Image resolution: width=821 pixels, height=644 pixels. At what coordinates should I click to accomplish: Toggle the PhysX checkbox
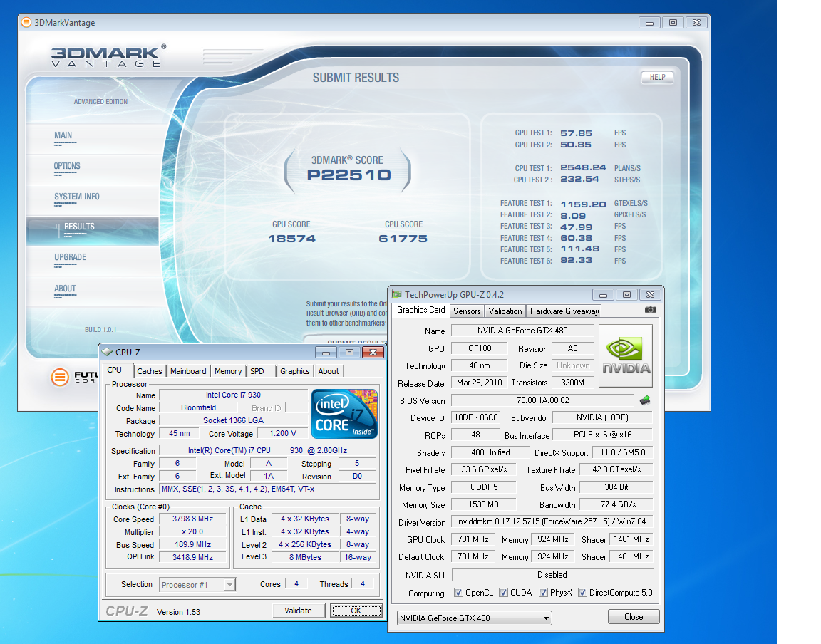pyautogui.click(x=543, y=593)
